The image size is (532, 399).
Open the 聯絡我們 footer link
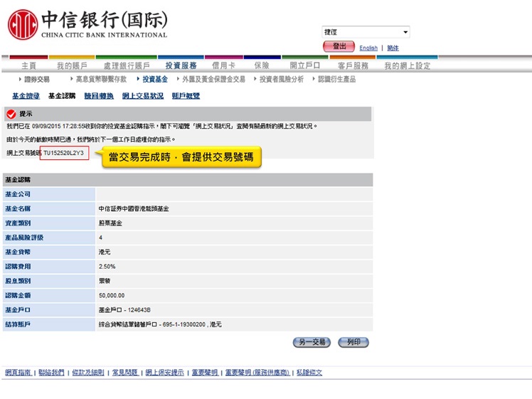[51, 373]
